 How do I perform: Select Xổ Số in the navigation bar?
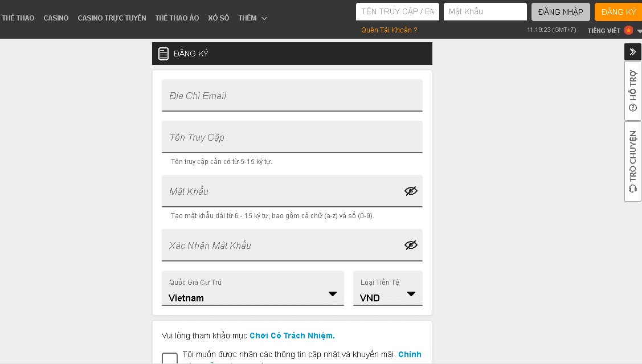(218, 18)
